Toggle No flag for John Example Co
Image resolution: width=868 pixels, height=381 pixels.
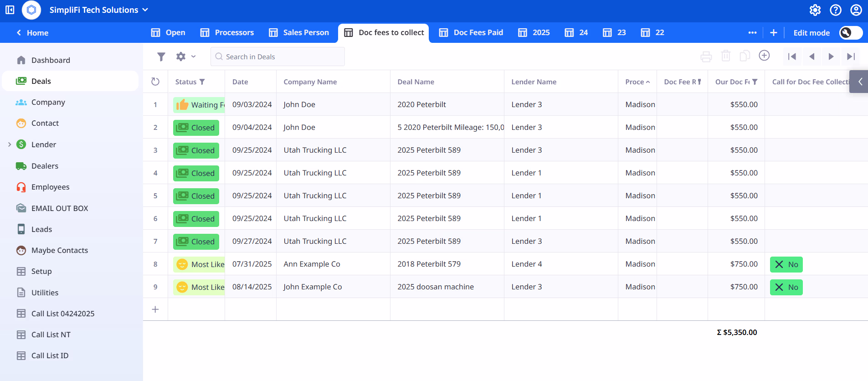click(786, 287)
